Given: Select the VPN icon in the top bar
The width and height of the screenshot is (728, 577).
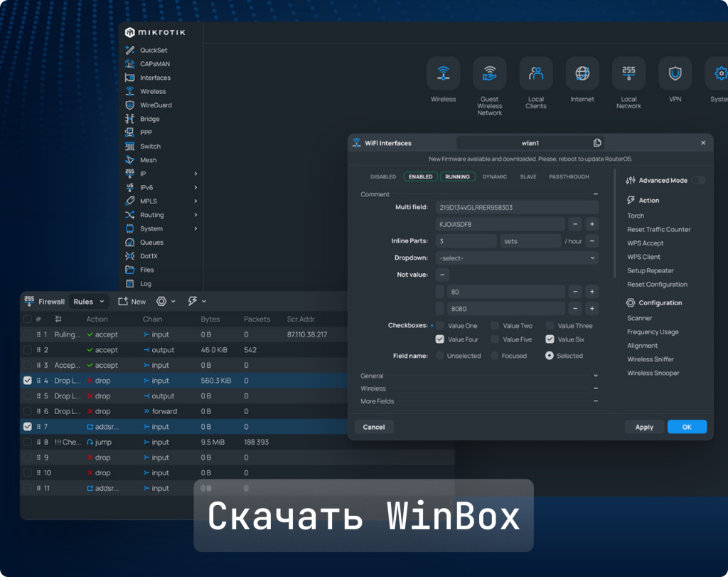Looking at the screenshot, I should coord(674,73).
